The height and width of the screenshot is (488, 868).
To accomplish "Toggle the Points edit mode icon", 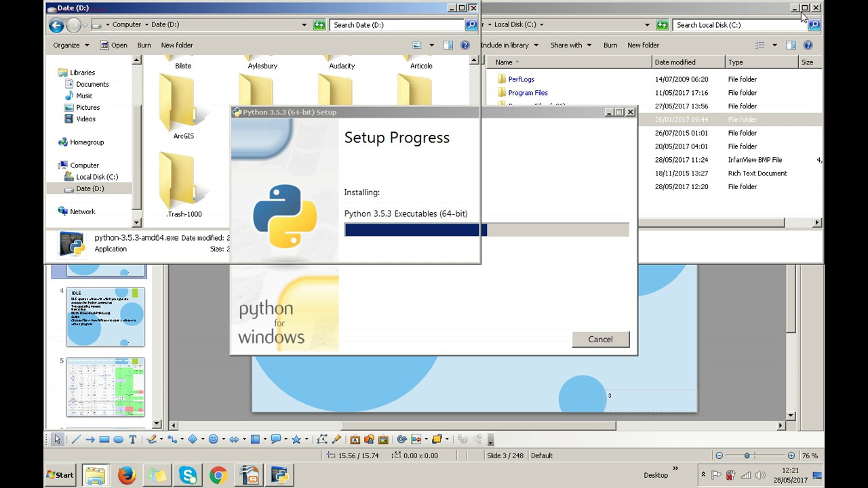I will pyautogui.click(x=322, y=439).
